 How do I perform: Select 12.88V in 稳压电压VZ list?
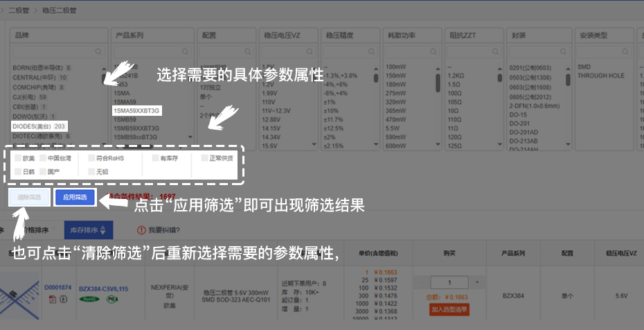pyautogui.click(x=271, y=119)
